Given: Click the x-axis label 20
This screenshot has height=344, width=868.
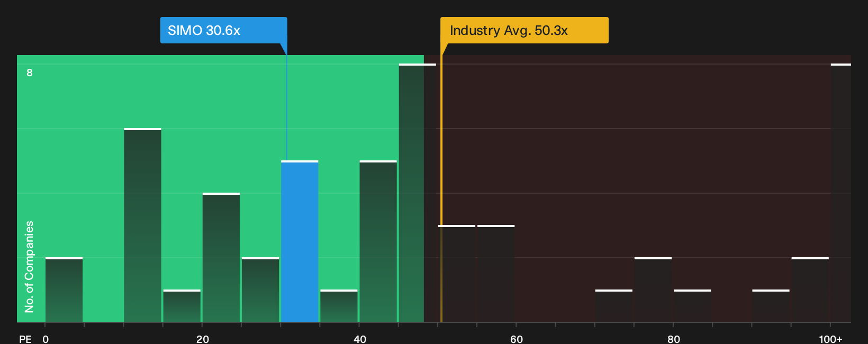Looking at the screenshot, I should pyautogui.click(x=203, y=339).
